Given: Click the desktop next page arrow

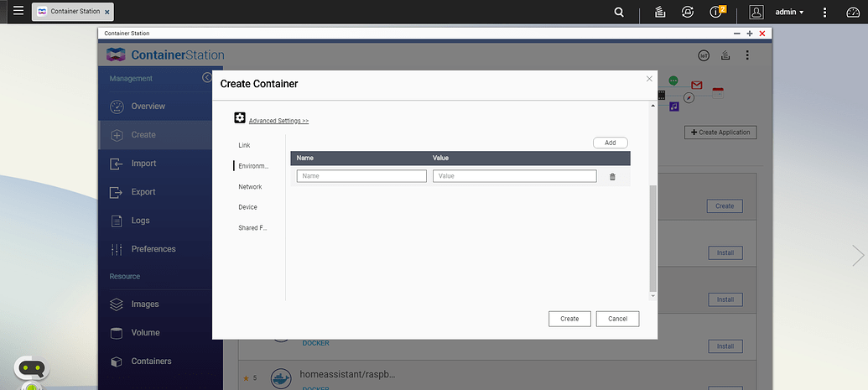Looking at the screenshot, I should pos(858,255).
